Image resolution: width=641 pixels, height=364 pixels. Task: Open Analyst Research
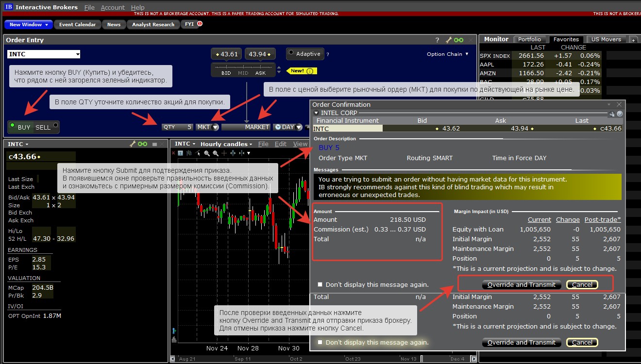tap(153, 24)
